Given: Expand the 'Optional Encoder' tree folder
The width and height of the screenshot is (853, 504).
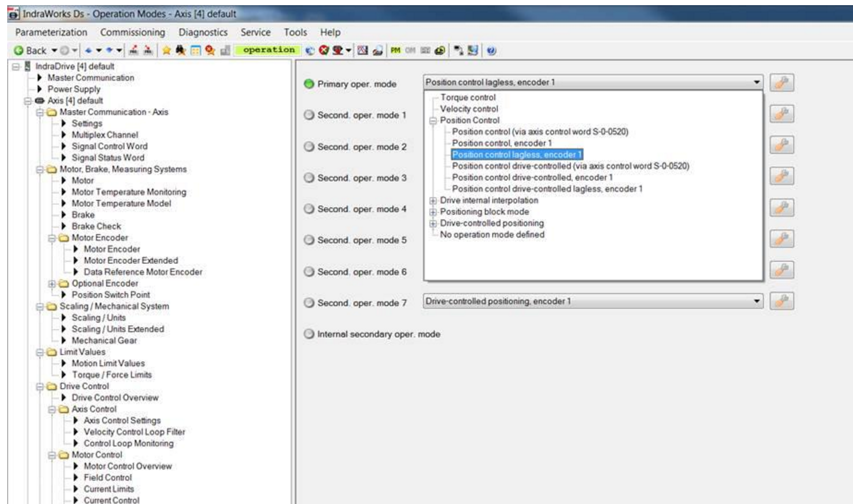Looking at the screenshot, I should 51,284.
